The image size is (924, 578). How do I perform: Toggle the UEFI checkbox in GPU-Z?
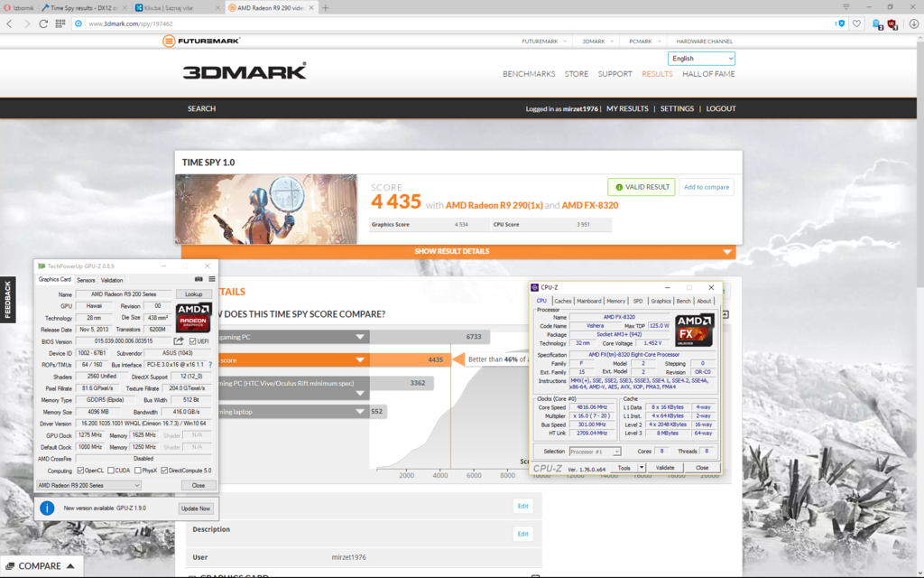point(193,341)
